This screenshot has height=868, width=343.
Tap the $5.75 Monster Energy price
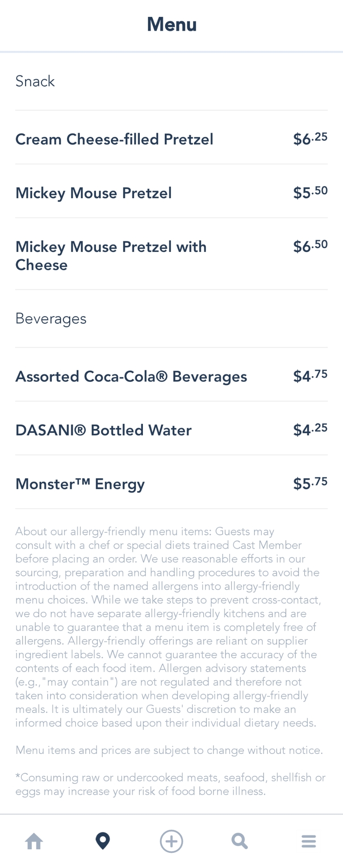pyautogui.click(x=310, y=483)
